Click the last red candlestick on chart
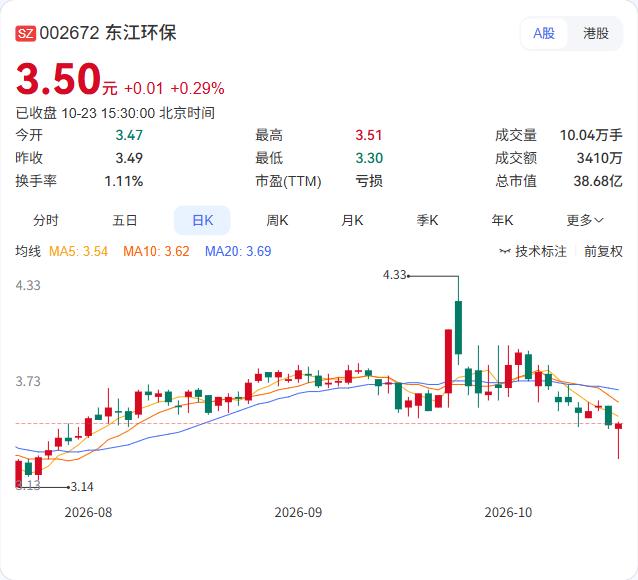 tap(618, 426)
